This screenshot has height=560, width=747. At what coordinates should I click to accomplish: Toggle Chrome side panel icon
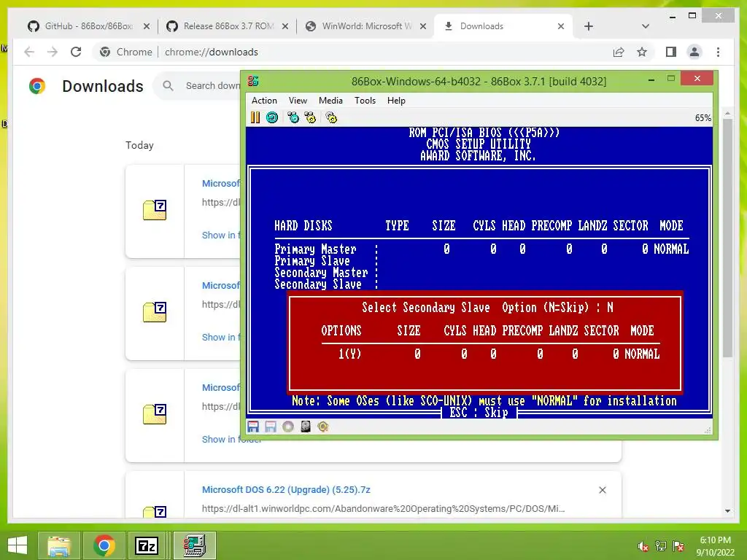point(671,52)
